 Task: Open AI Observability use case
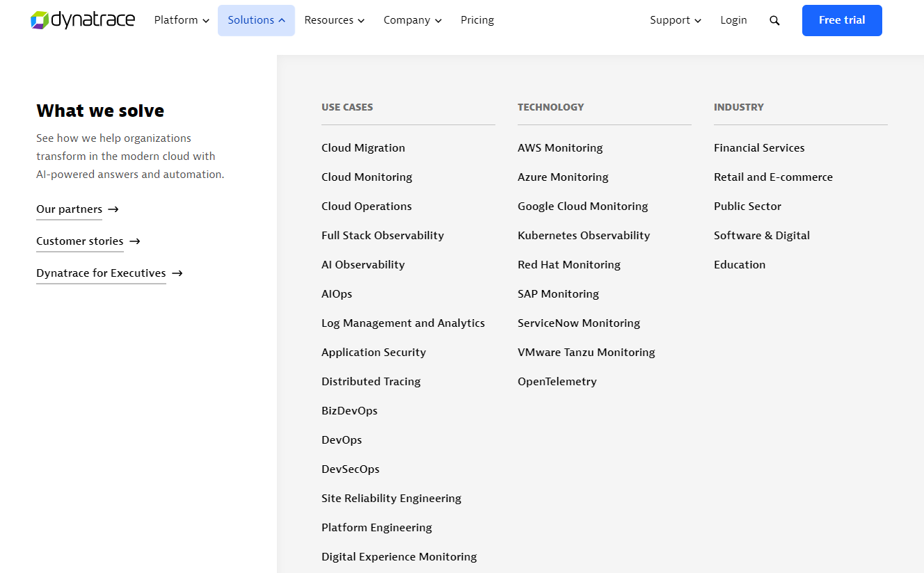[363, 265]
